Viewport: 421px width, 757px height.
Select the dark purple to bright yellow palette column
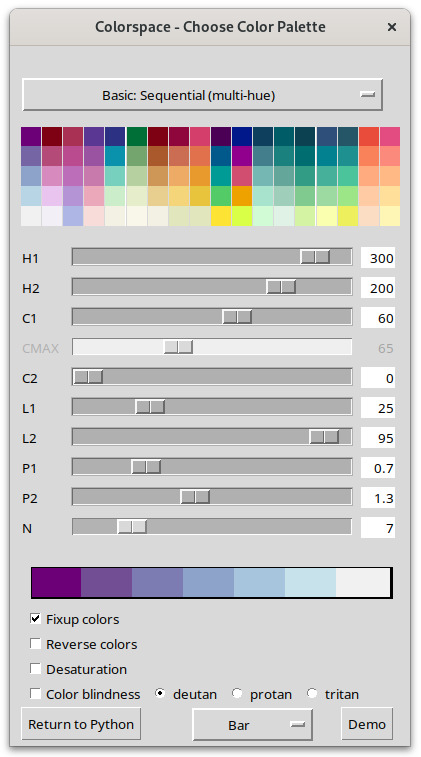pos(221,176)
